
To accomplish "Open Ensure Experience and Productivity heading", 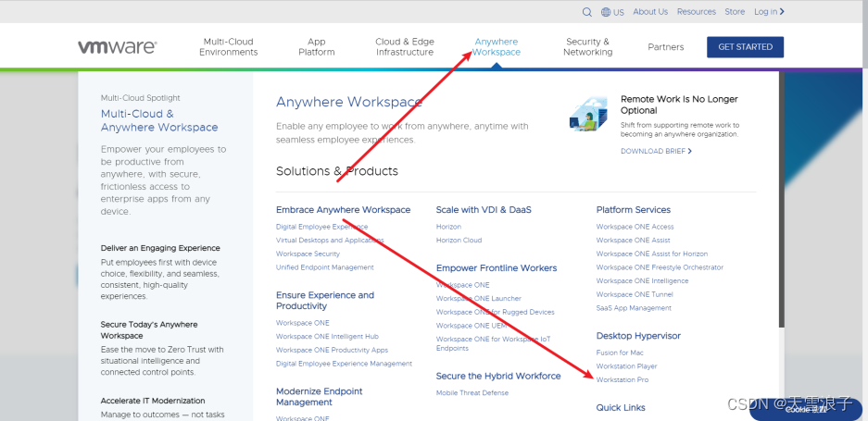I will (x=325, y=301).
